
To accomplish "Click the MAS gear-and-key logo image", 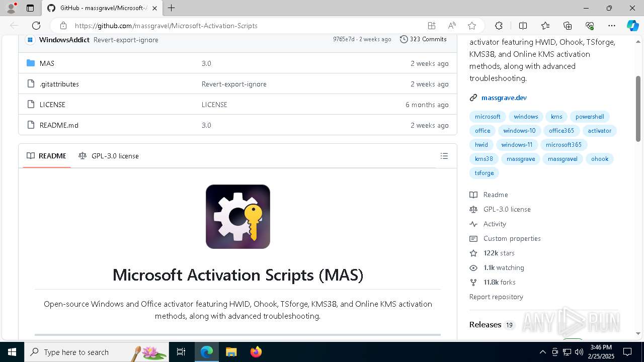I will [238, 217].
